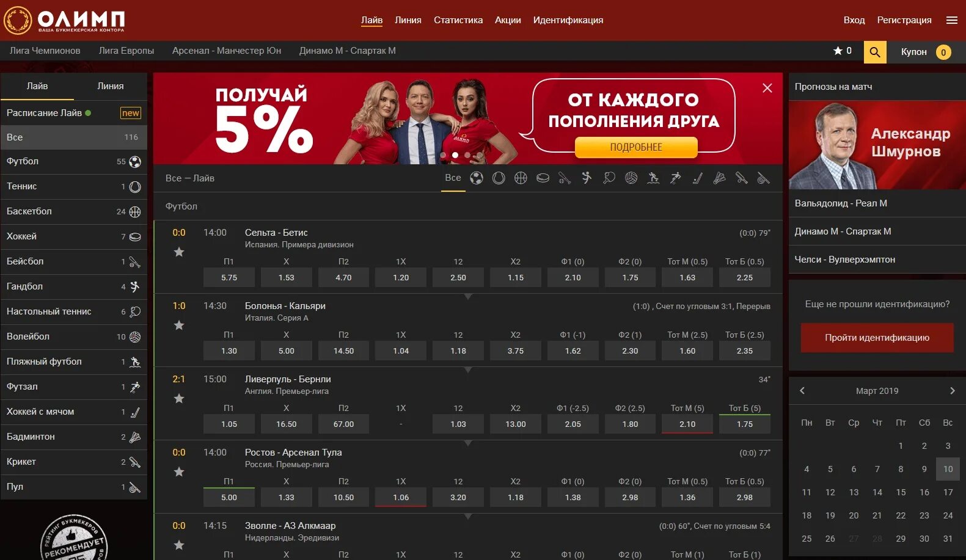Open Арсенал - Манчестер Юн quick link
The image size is (966, 560).
227,51
